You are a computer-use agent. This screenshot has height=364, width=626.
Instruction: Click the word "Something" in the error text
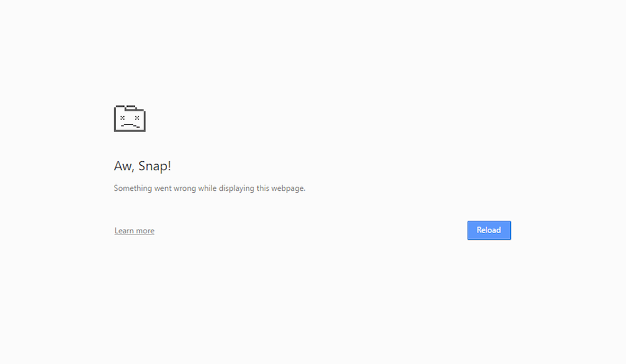[133, 188]
